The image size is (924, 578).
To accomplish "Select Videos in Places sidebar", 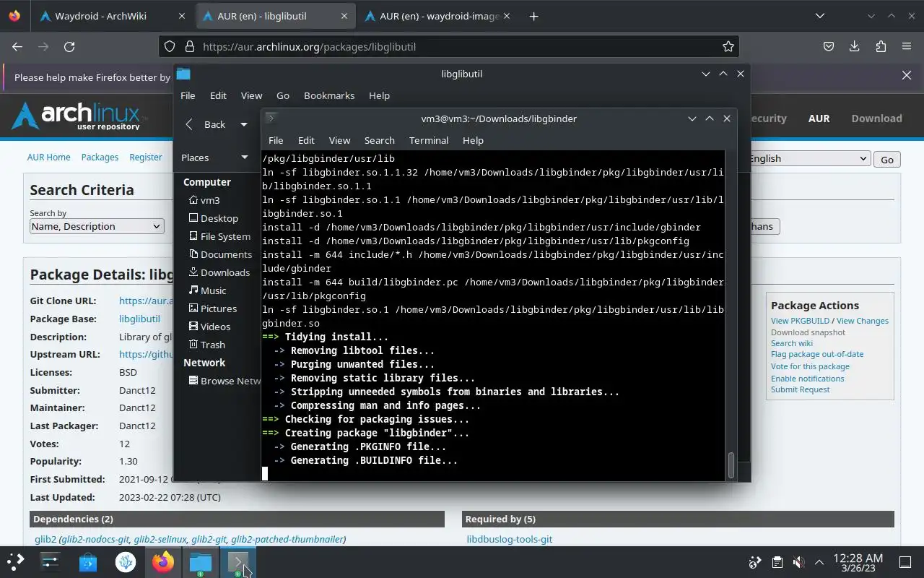I will coord(209,327).
